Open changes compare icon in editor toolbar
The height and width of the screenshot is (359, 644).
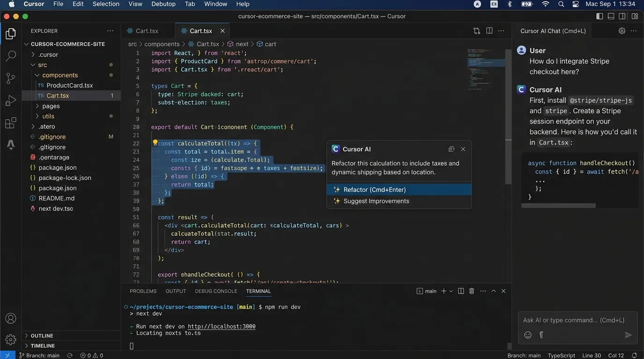pos(476,31)
